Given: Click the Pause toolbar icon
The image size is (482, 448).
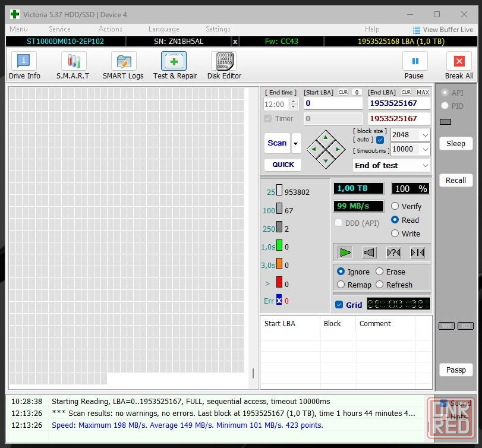Looking at the screenshot, I should [x=414, y=65].
